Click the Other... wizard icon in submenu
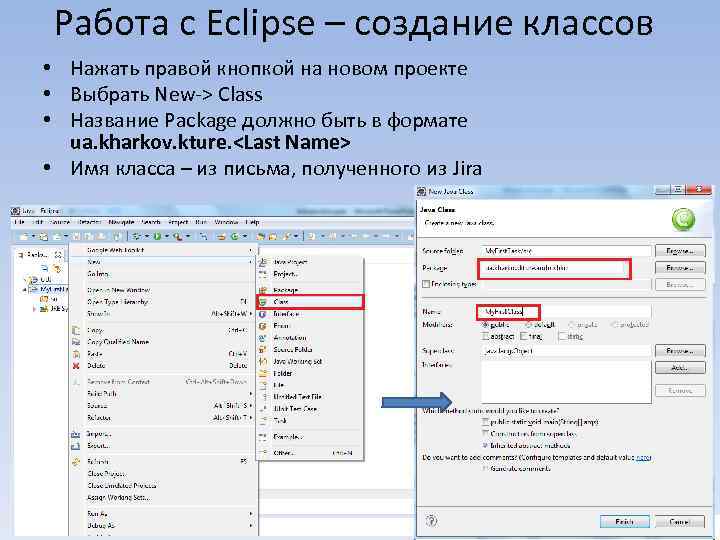The height and width of the screenshot is (540, 720). pos(263,453)
